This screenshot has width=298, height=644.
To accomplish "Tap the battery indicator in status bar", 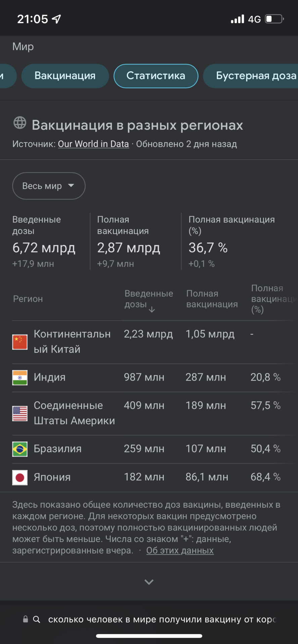I will [x=274, y=19].
